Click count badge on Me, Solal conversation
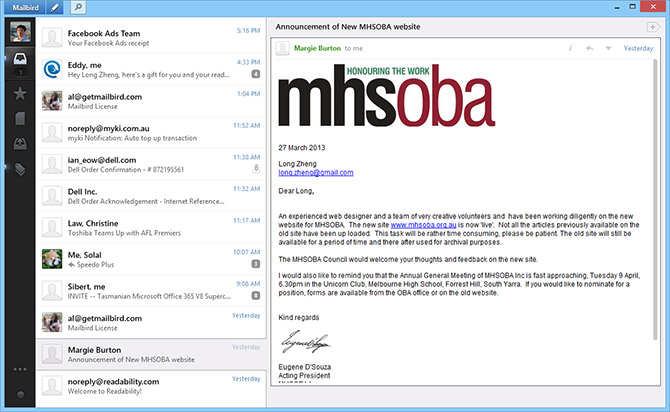This screenshot has width=670, height=412. (256, 264)
